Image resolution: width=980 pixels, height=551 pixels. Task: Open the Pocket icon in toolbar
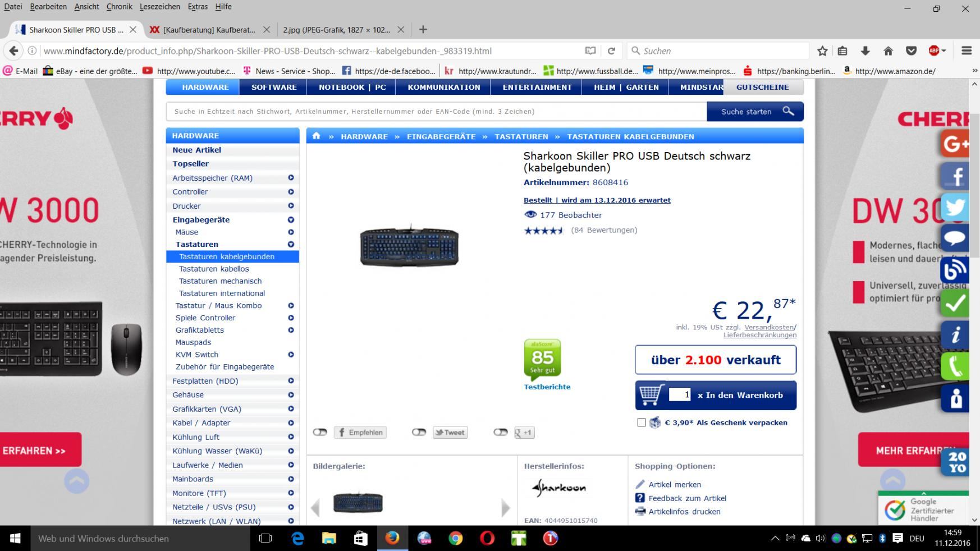pyautogui.click(x=911, y=50)
